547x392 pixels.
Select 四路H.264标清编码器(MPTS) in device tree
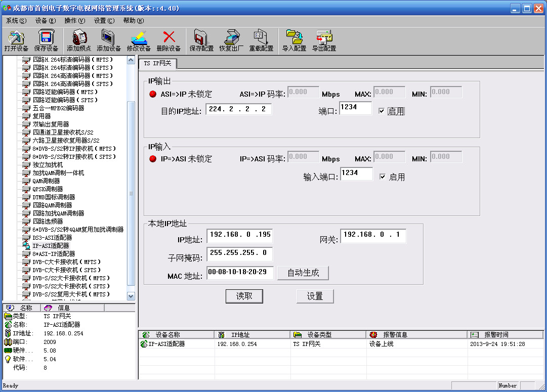[x=72, y=60]
